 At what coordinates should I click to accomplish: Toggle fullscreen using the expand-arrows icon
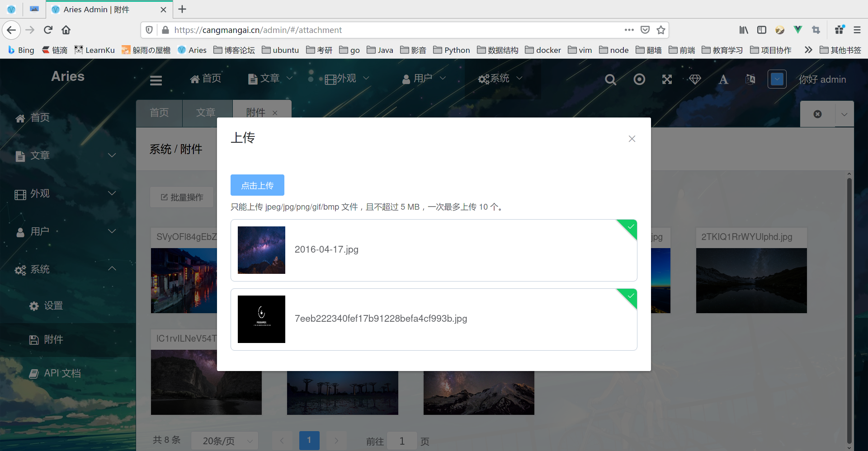tap(667, 79)
